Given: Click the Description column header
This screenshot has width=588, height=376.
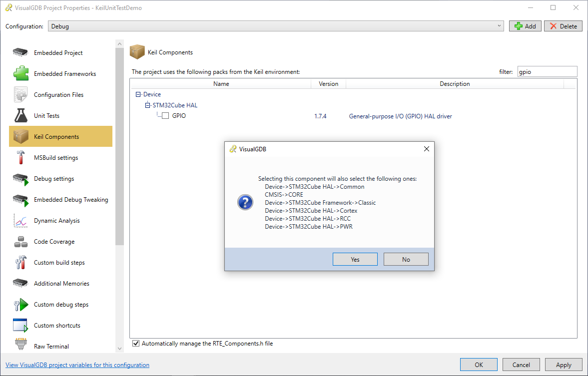Looking at the screenshot, I should (455, 83).
